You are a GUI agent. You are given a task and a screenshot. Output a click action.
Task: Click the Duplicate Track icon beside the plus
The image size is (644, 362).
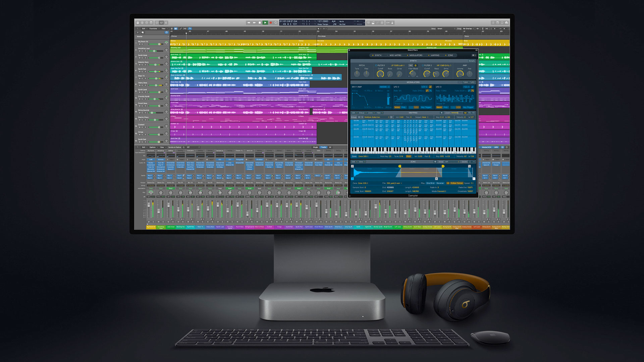point(143,33)
